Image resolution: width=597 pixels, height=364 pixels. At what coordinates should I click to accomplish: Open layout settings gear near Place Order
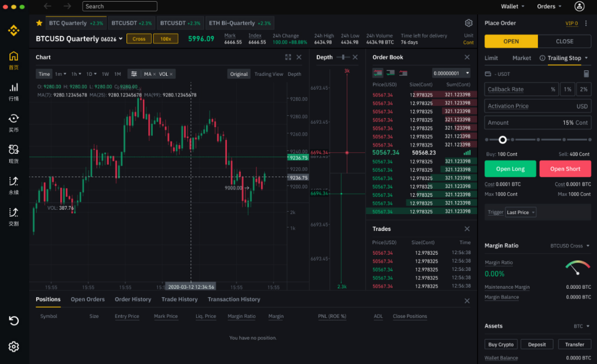469,23
